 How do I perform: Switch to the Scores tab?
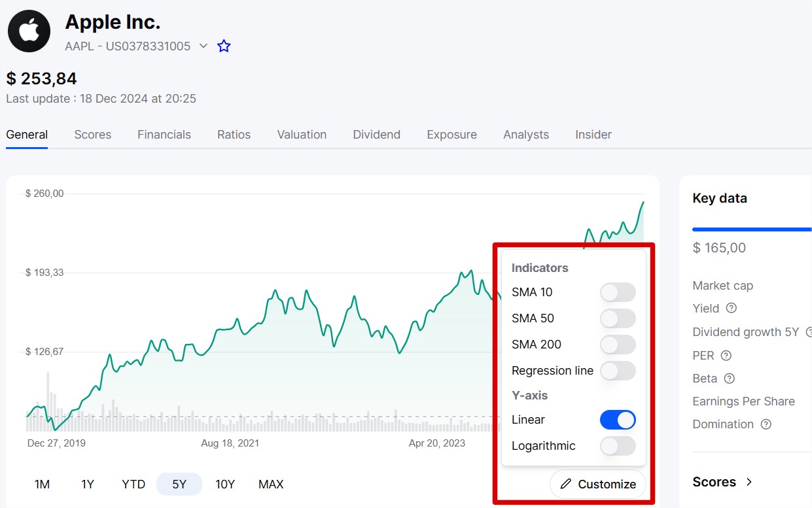pos(92,135)
